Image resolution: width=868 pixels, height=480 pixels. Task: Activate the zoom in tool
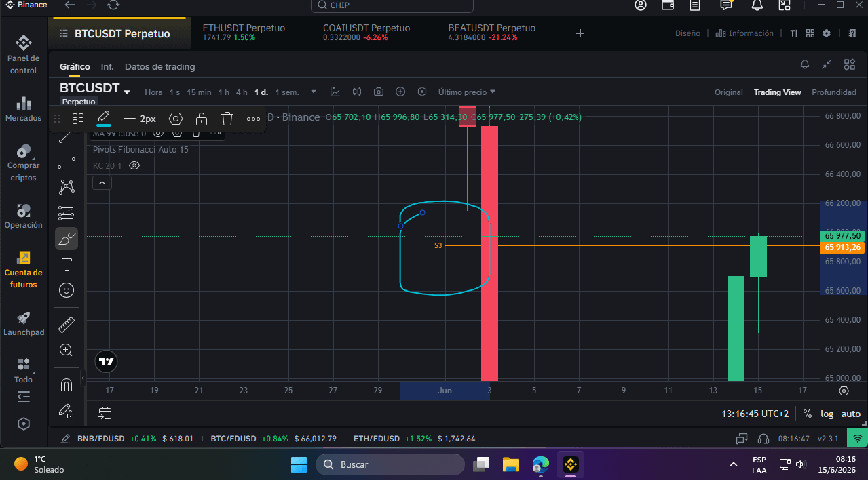click(67, 350)
